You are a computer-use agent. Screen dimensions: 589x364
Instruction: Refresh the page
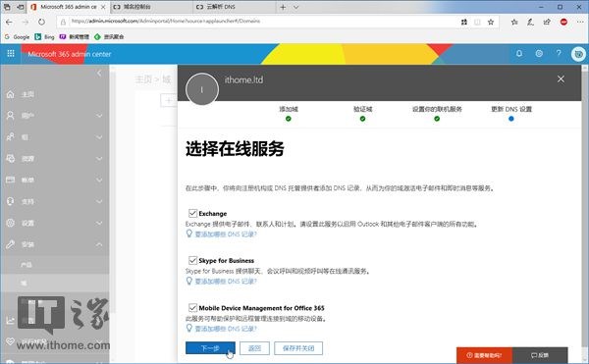coord(41,22)
